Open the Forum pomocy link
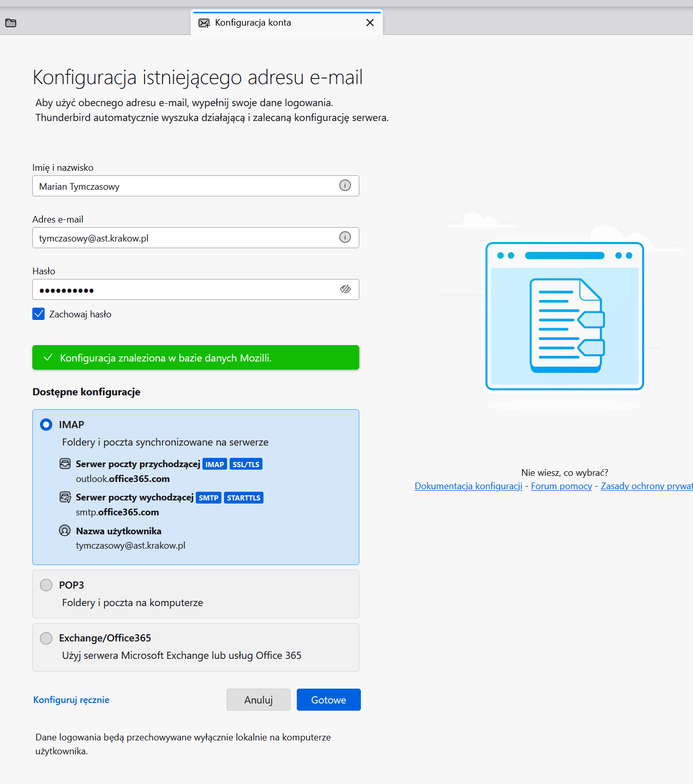 [x=561, y=486]
